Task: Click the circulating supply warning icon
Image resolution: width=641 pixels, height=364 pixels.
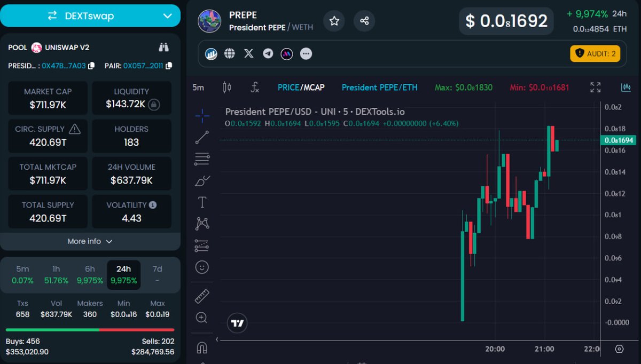Action: [x=75, y=129]
